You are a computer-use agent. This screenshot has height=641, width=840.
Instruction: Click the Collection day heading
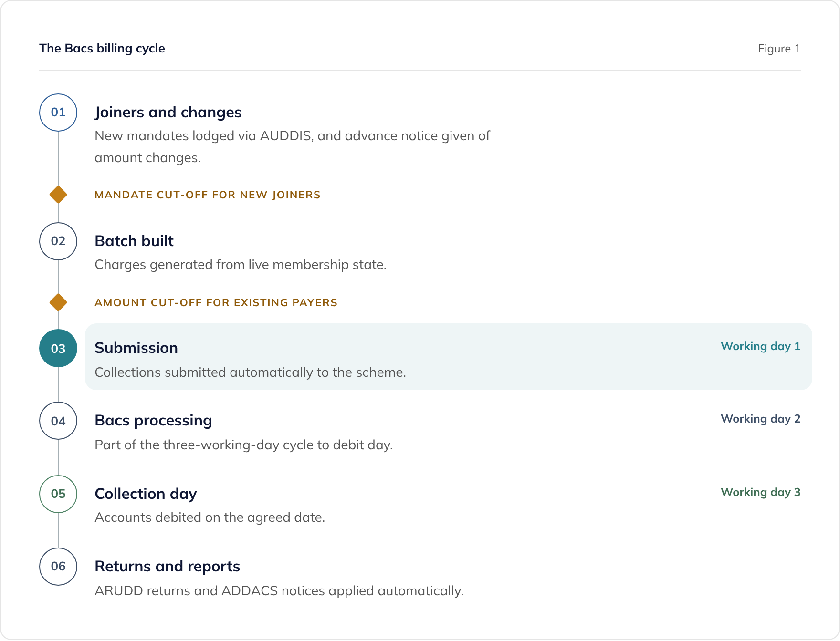click(x=146, y=494)
